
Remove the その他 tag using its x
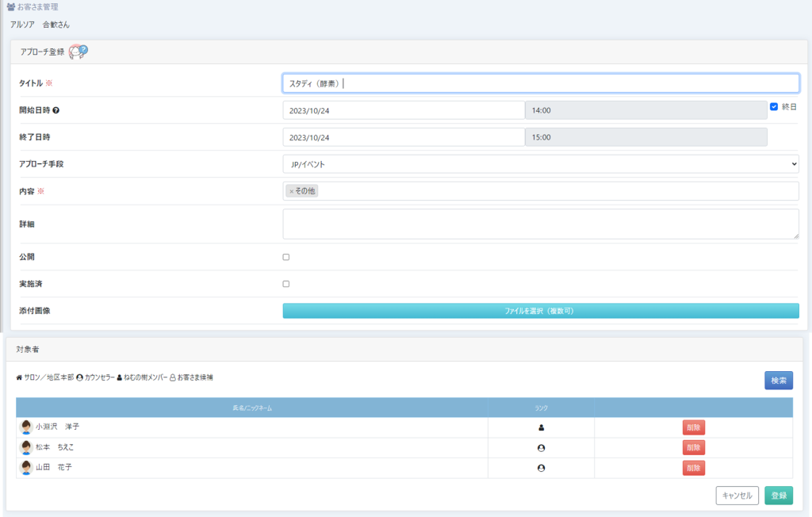[291, 191]
